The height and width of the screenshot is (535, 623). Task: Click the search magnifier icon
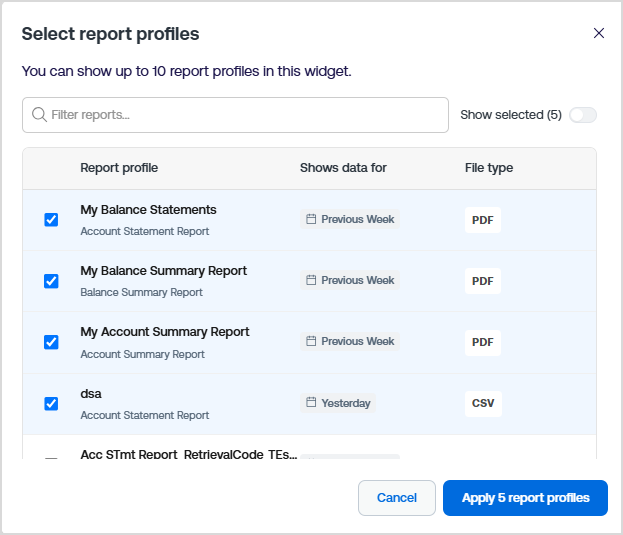click(39, 115)
